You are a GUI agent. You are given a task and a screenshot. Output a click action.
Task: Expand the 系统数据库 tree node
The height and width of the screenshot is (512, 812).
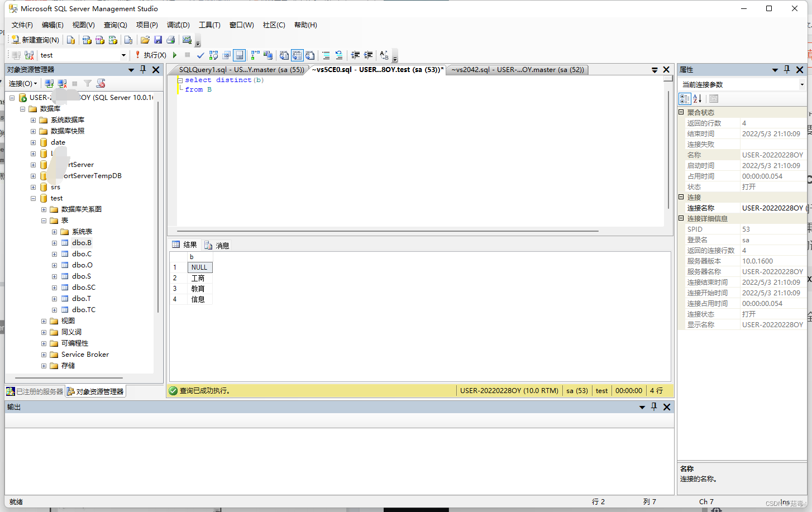[33, 120]
